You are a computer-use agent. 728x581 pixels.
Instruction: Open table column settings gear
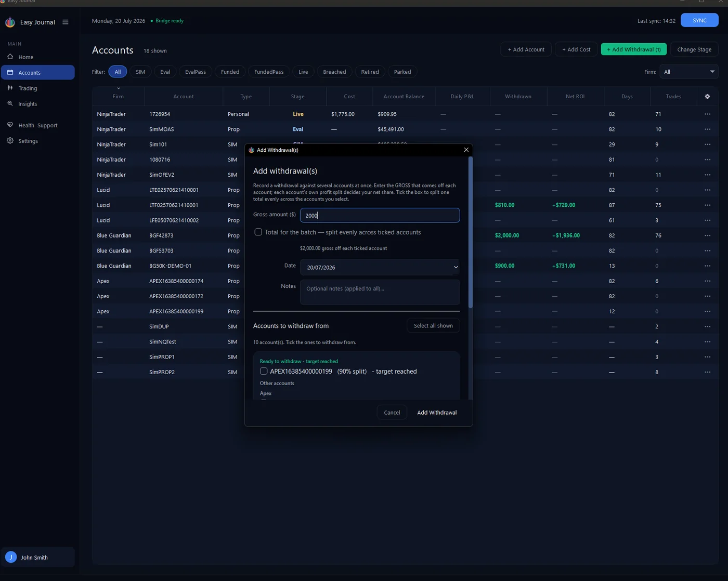[707, 97]
